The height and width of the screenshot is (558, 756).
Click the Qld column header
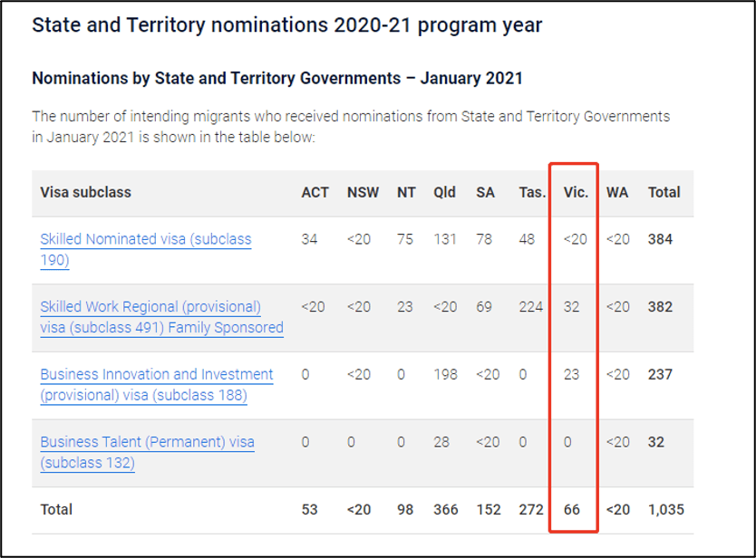[444, 192]
